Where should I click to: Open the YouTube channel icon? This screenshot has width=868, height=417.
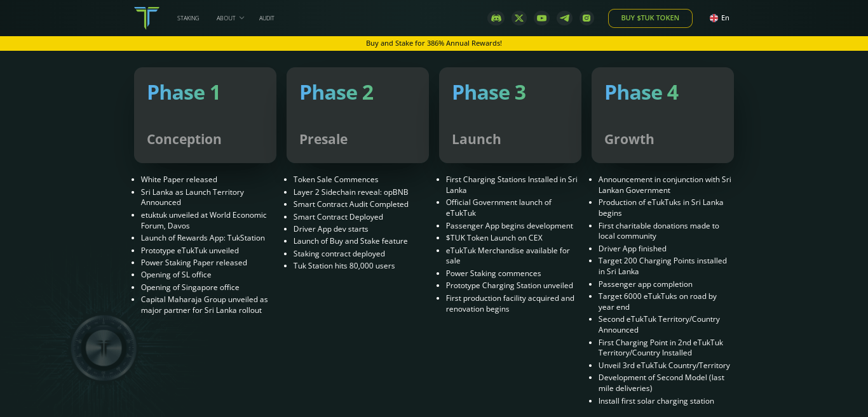(541, 18)
